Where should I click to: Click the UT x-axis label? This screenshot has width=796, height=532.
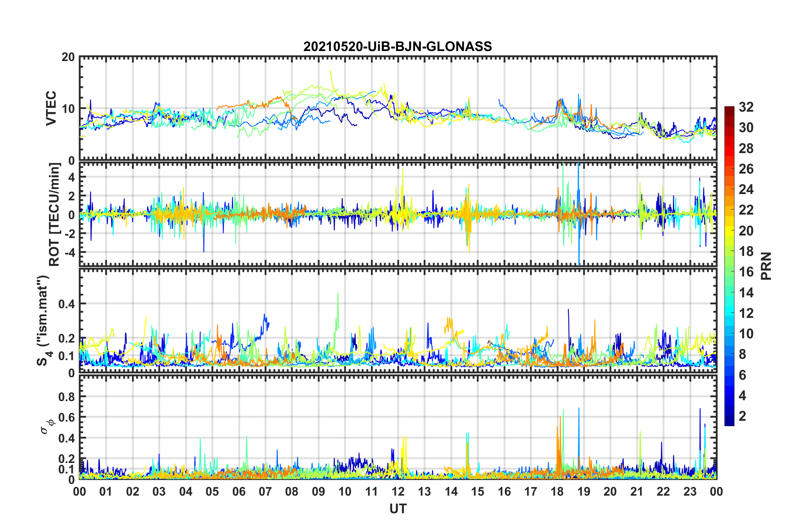398,509
